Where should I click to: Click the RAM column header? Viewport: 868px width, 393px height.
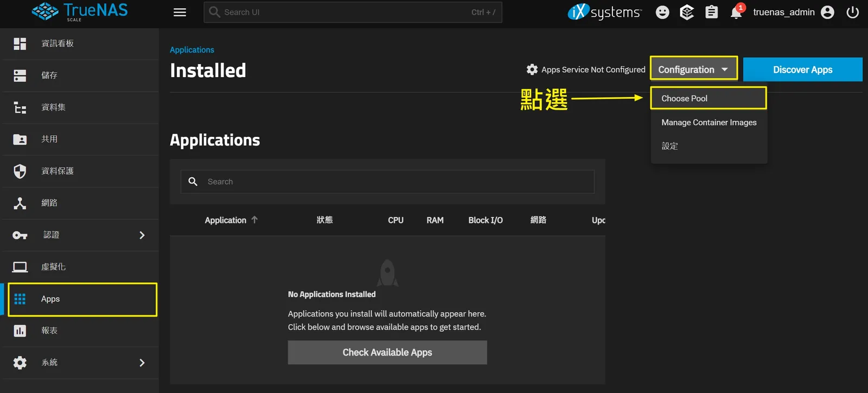coord(435,220)
